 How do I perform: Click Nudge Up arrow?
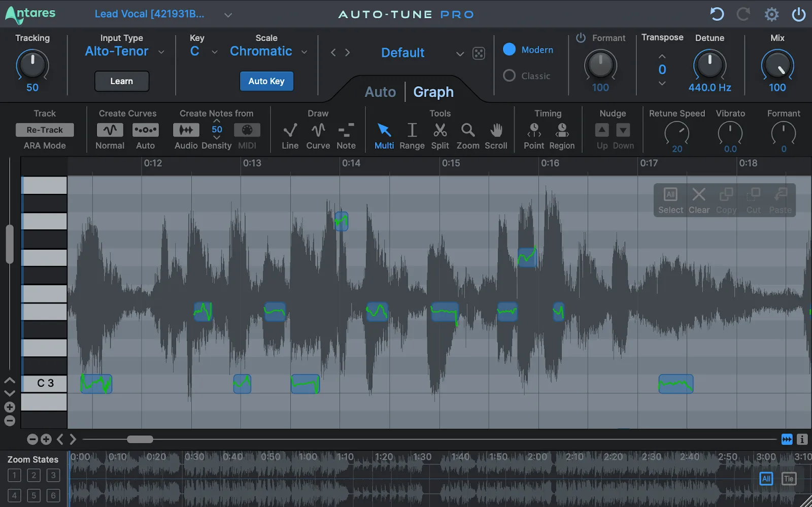pos(602,131)
